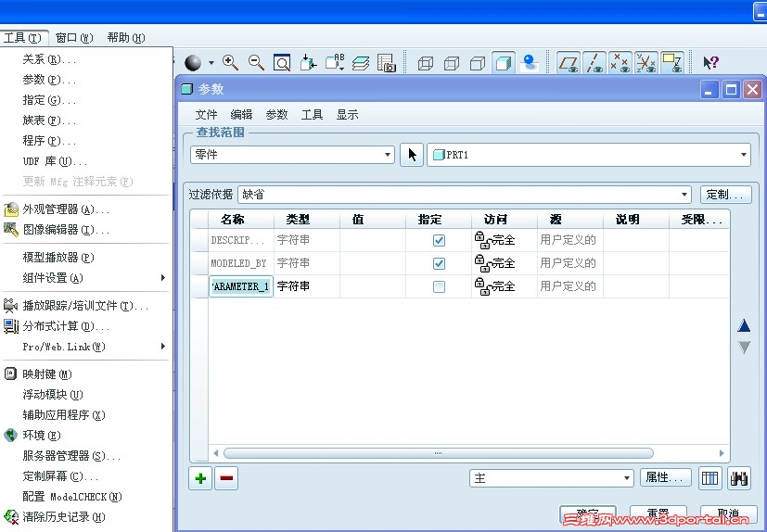The width and height of the screenshot is (767, 532).
Task: Click the shading sphere display icon
Action: (193, 63)
